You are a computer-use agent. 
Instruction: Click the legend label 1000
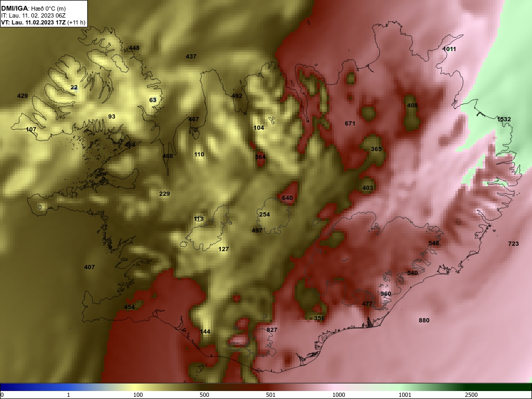(x=338, y=395)
